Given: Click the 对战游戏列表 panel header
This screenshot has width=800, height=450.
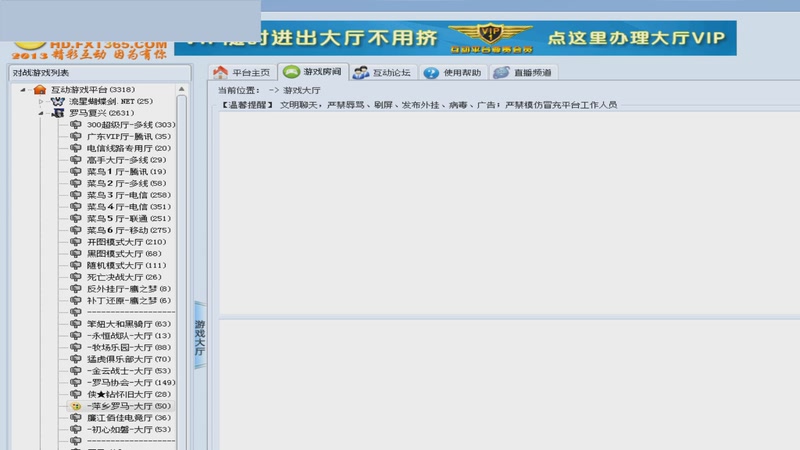Looking at the screenshot, I should pyautogui.click(x=100, y=73).
